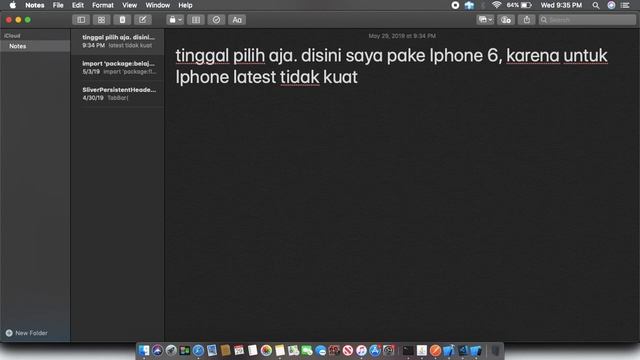Switch to gallery view in toolbar

[x=101, y=20]
